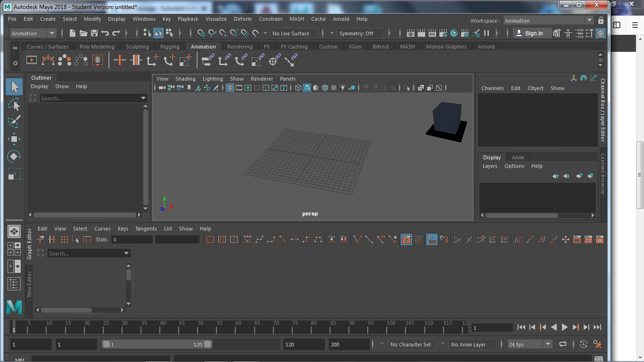Save the scene using the toolbar icon
The height and width of the screenshot is (362, 644).
click(94, 33)
